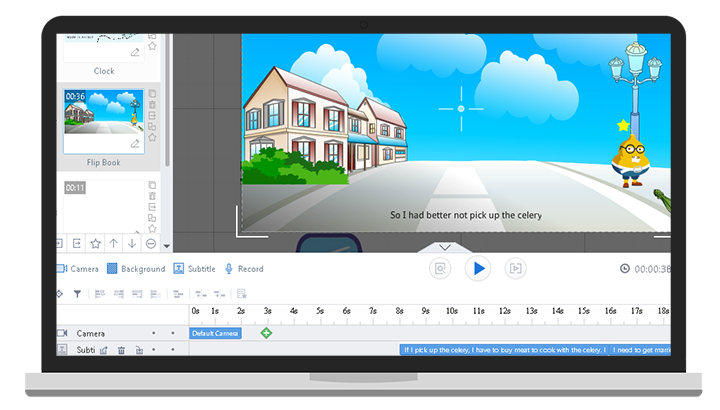This screenshot has width=720, height=410.
Task: Click the preview icon left of play
Action: point(440,269)
